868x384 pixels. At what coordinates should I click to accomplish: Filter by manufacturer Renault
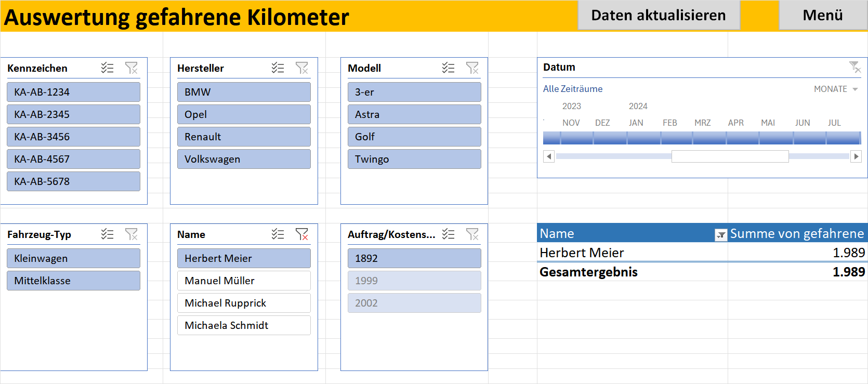coord(244,137)
